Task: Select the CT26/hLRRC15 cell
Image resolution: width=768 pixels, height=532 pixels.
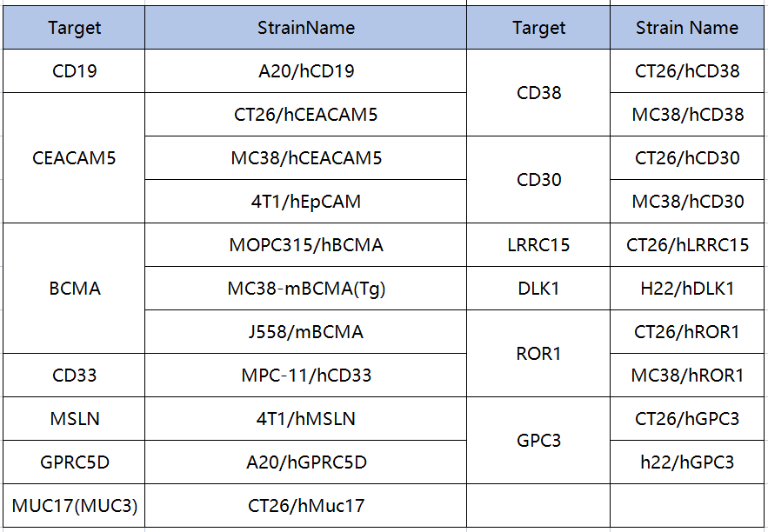Action: point(687,245)
